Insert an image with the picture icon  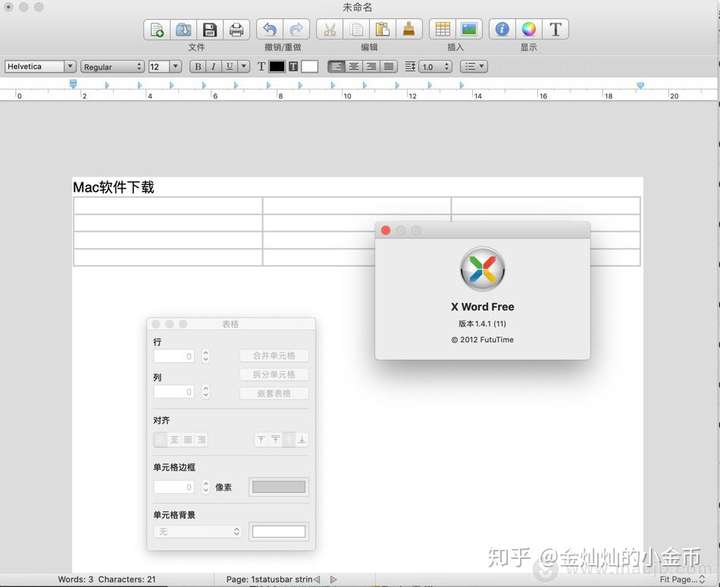pos(469,29)
